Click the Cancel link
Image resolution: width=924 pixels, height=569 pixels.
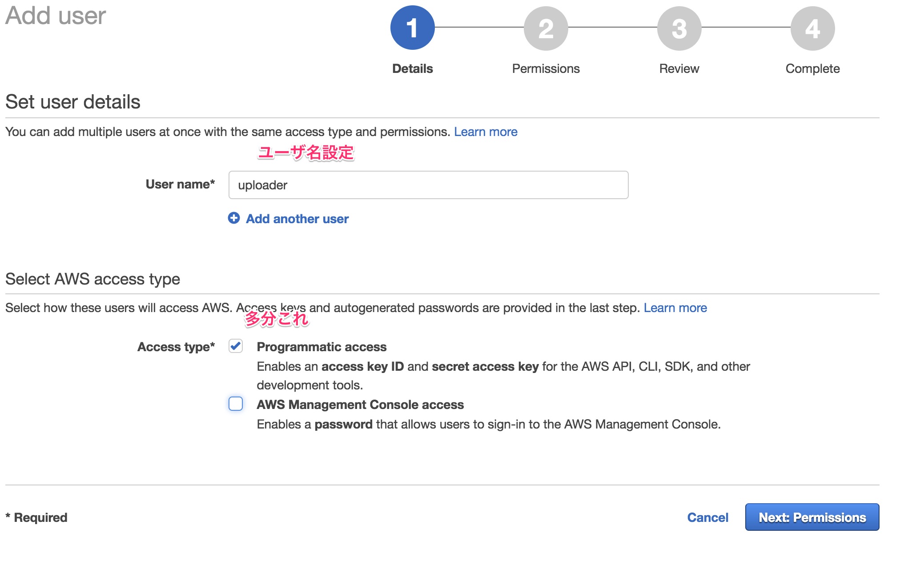coord(707,517)
